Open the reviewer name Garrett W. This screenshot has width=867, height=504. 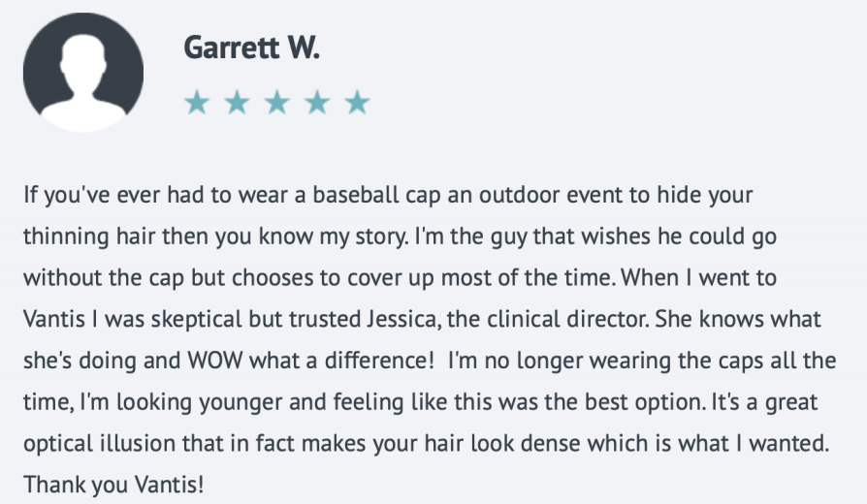point(251,47)
